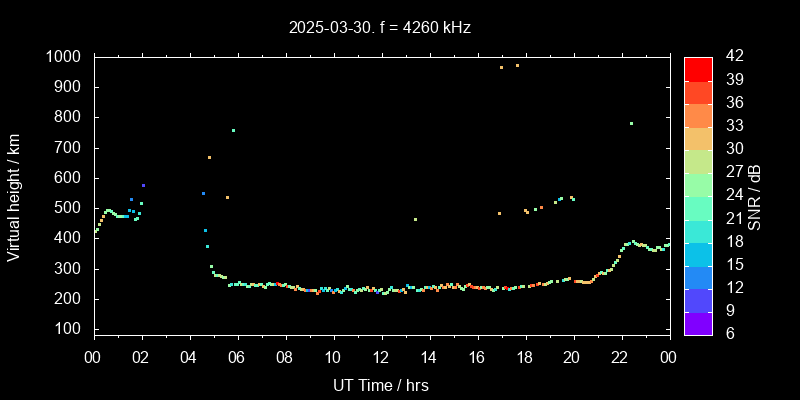The height and width of the screenshot is (400, 800).
Task: Click the 12 tick label on time axis
Action: click(381, 357)
